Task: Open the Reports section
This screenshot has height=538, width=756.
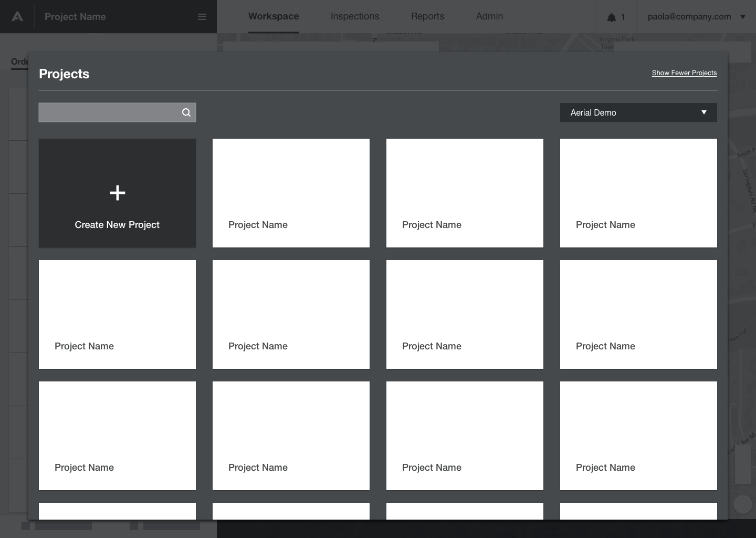Action: [427, 16]
